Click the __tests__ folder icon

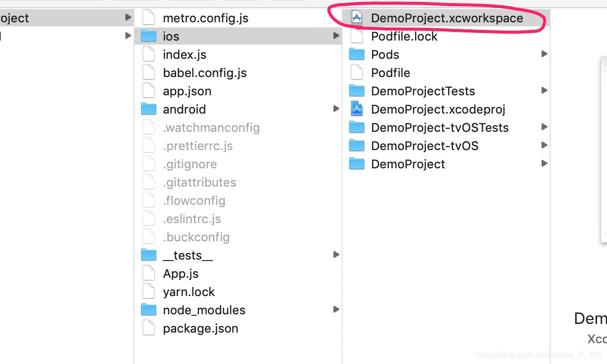pos(149,255)
